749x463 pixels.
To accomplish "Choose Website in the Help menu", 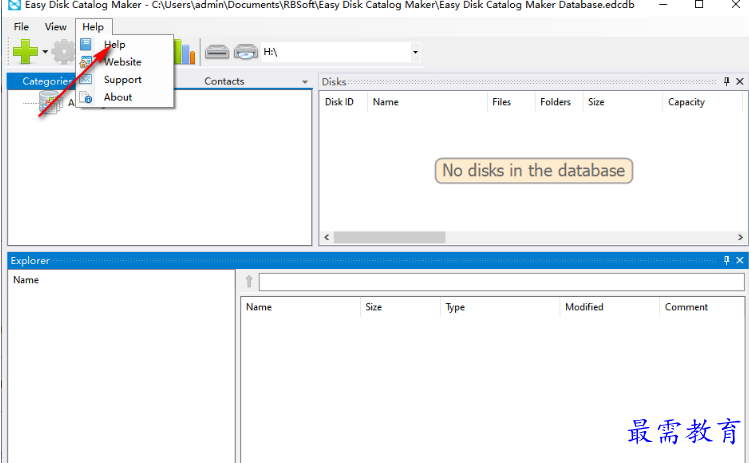I will pos(124,62).
